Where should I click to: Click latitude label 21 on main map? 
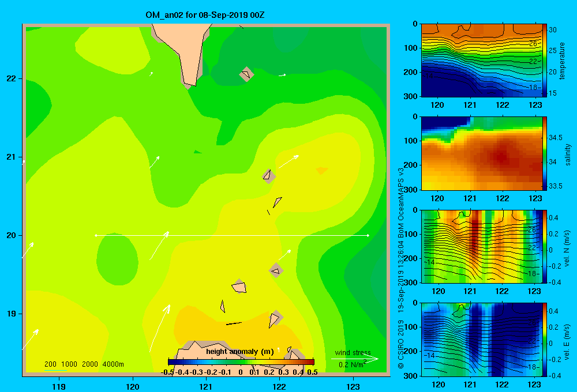point(11,157)
